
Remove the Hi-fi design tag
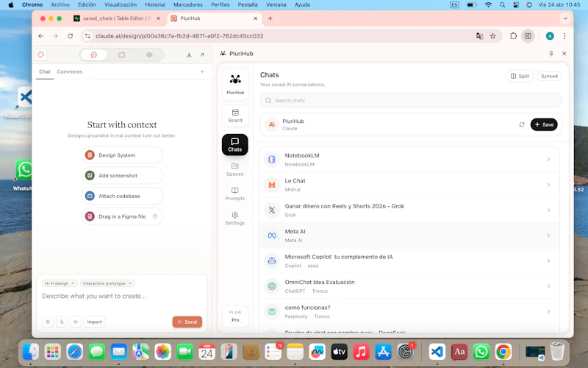(x=73, y=283)
